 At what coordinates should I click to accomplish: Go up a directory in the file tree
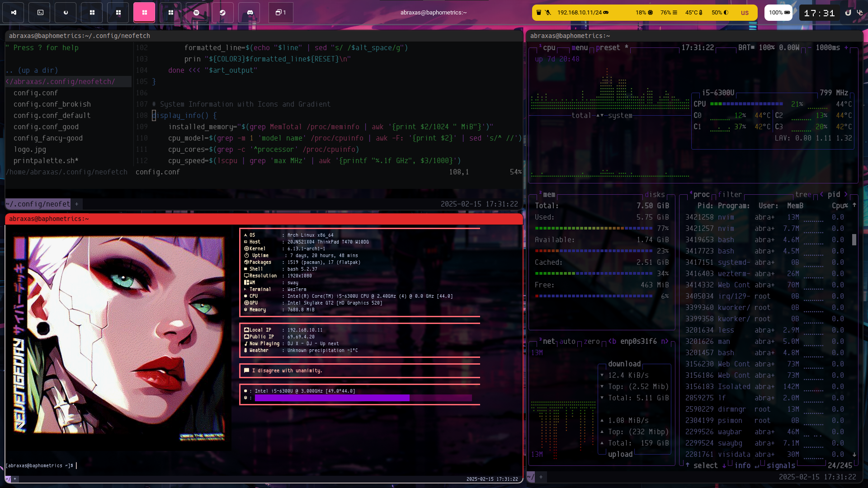pyautogui.click(x=32, y=70)
